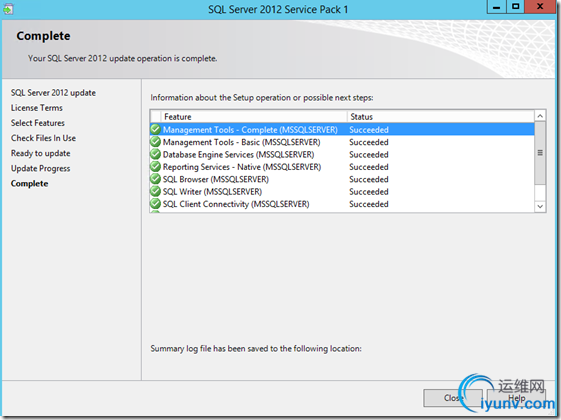
Task: Select Ready to update step
Action: pyautogui.click(x=40, y=153)
